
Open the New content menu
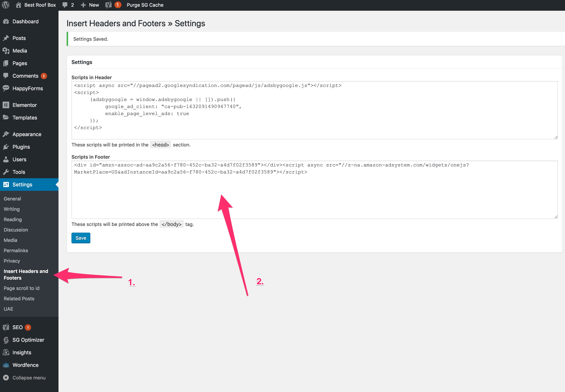coord(94,5)
